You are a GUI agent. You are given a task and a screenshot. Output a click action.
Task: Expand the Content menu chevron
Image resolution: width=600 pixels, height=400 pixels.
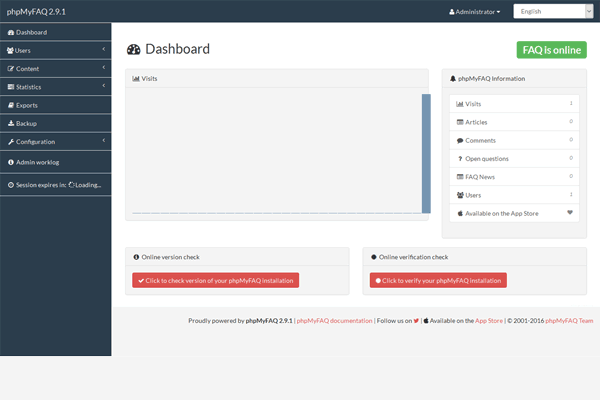[x=104, y=67]
